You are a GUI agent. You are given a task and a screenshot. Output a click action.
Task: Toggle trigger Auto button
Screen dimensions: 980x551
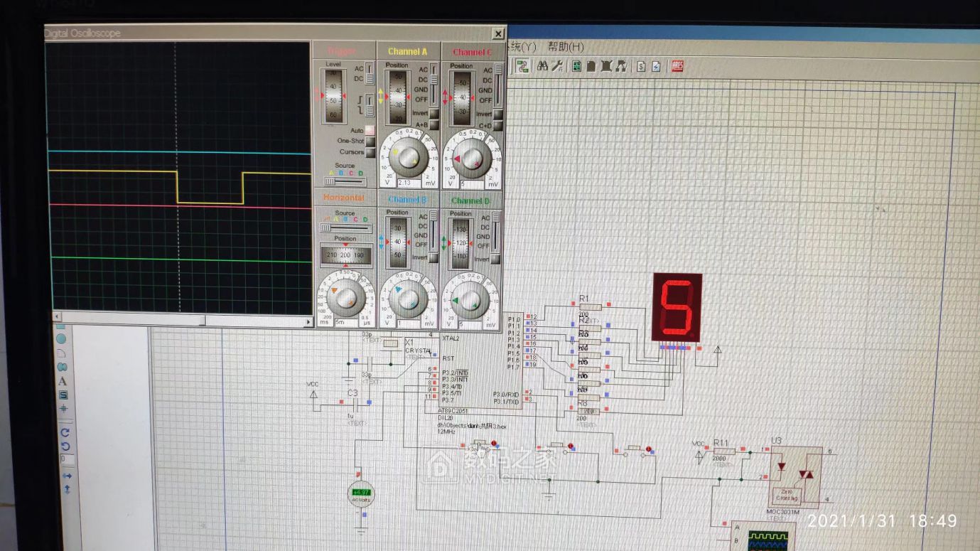[x=370, y=130]
